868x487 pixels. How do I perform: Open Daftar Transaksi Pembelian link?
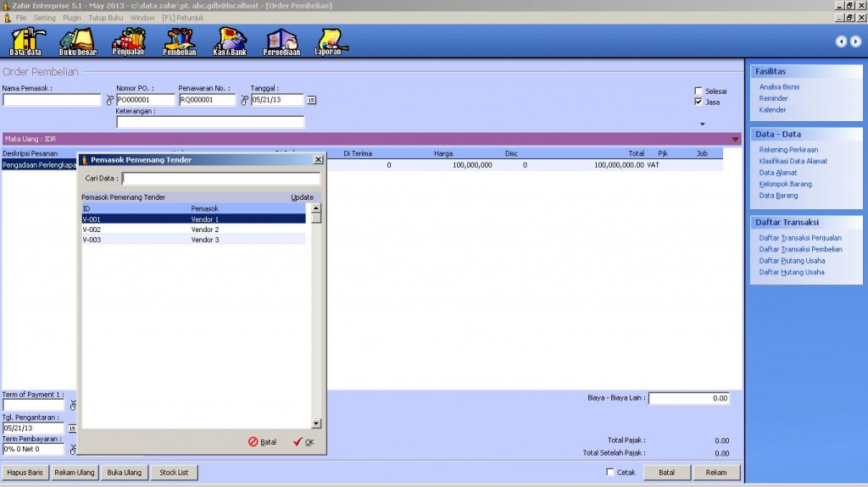[x=800, y=249]
